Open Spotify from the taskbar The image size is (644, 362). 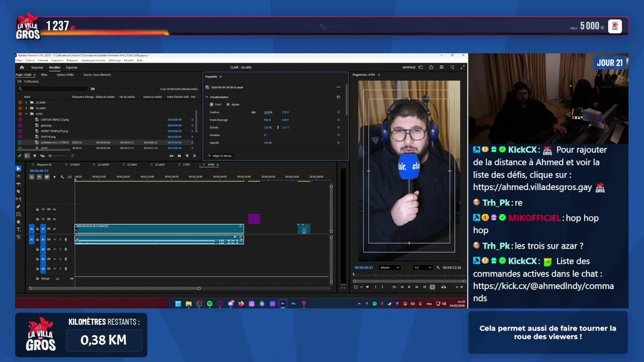pos(209,304)
